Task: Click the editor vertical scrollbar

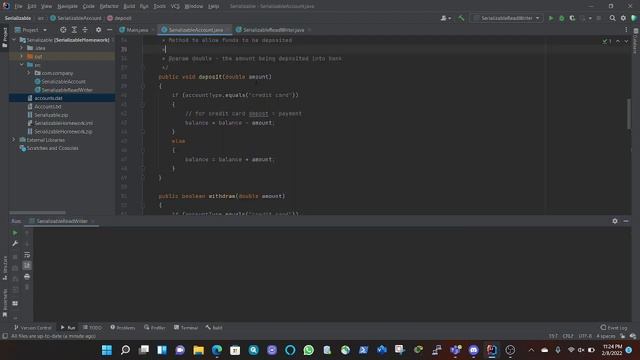Action: [x=629, y=114]
